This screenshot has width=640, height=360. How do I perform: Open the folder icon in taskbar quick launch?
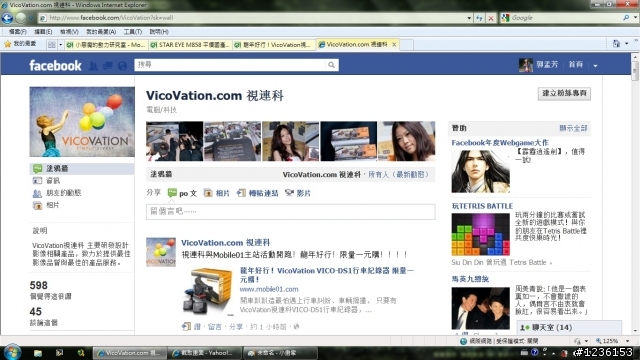pos(38,353)
